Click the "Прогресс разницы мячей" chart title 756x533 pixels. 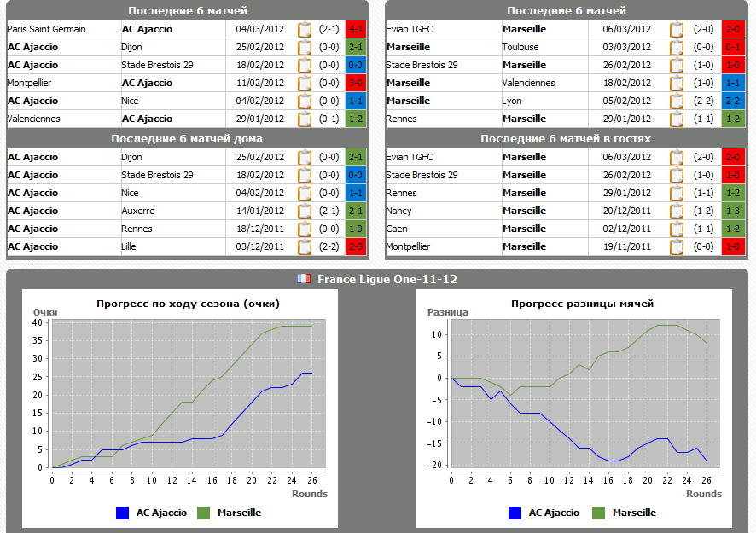click(x=583, y=304)
